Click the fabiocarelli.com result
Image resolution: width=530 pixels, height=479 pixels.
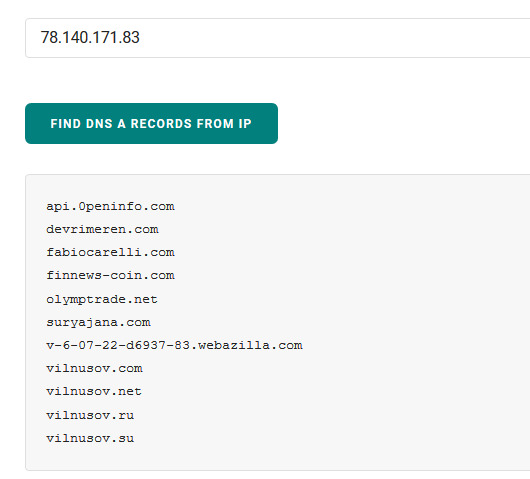coord(110,253)
